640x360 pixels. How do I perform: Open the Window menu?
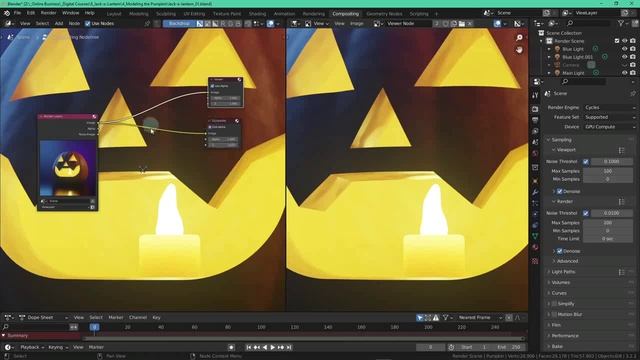pos(71,13)
